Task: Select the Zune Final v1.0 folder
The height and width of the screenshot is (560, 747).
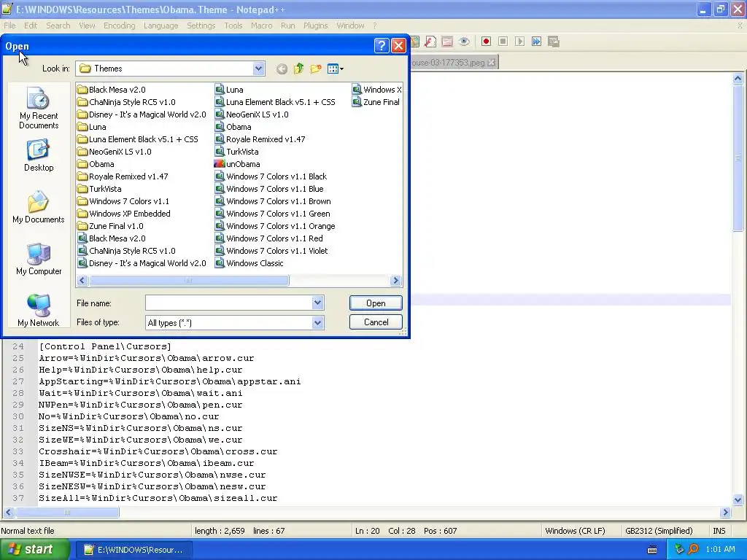Action: point(110,226)
